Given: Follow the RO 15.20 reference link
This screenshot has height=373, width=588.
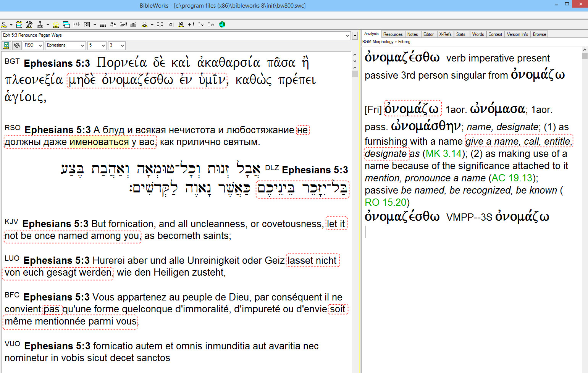Looking at the screenshot, I should coord(386,203).
